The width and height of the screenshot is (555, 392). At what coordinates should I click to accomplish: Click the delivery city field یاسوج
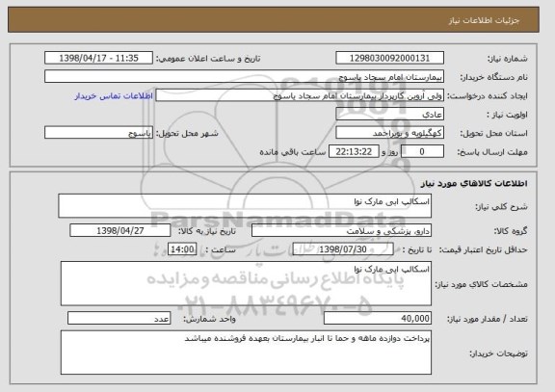coord(98,133)
